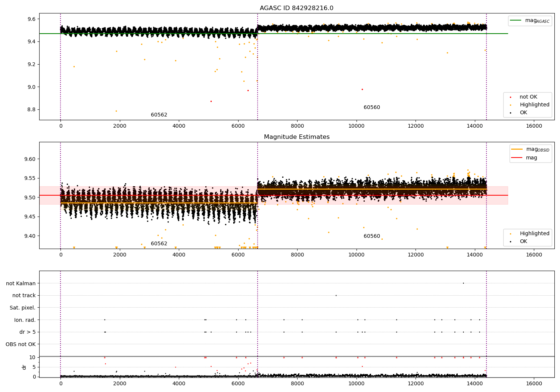Image resolution: width=560 pixels, height=392 pixels.
Task: Select the 60560 label in Magnitude Estimates plot
Action: pyautogui.click(x=372, y=236)
